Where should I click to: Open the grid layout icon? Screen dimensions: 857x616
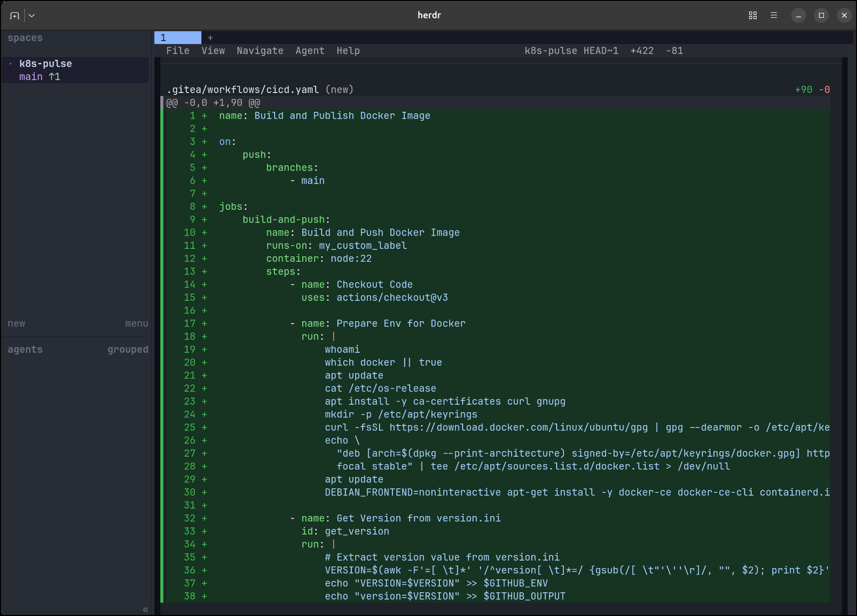coord(753,15)
